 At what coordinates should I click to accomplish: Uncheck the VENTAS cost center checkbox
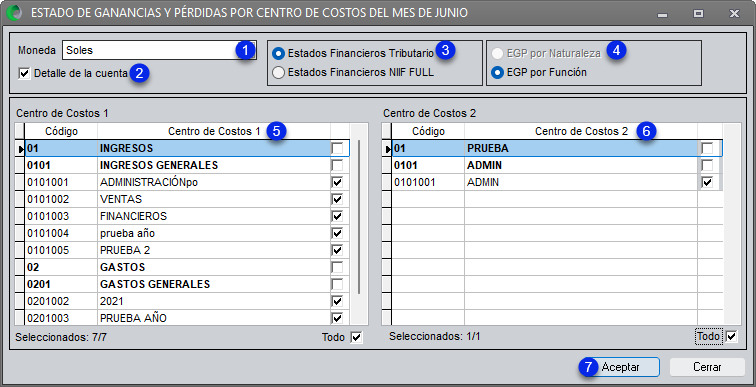click(x=338, y=200)
